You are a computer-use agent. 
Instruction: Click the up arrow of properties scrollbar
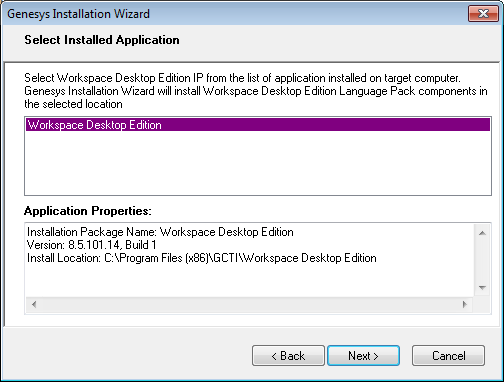482,233
